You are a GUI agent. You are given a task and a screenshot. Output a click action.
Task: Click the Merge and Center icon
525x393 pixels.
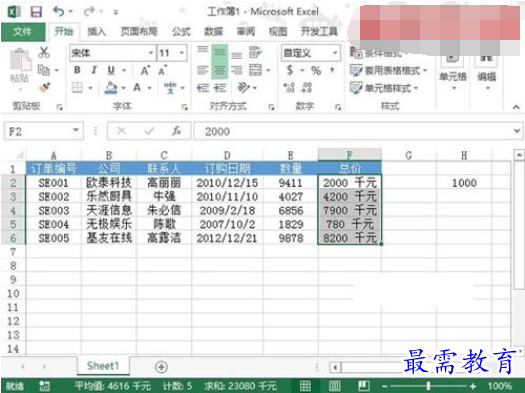255,70
